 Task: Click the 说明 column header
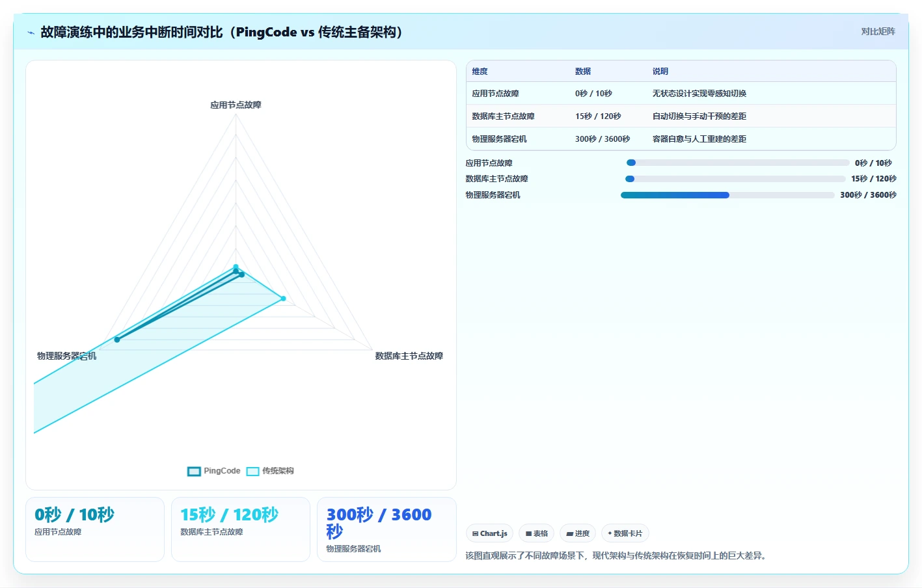coord(660,72)
